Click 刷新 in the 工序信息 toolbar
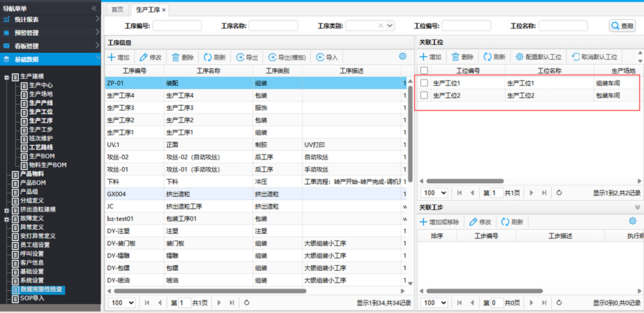The image size is (644, 313). [215, 57]
